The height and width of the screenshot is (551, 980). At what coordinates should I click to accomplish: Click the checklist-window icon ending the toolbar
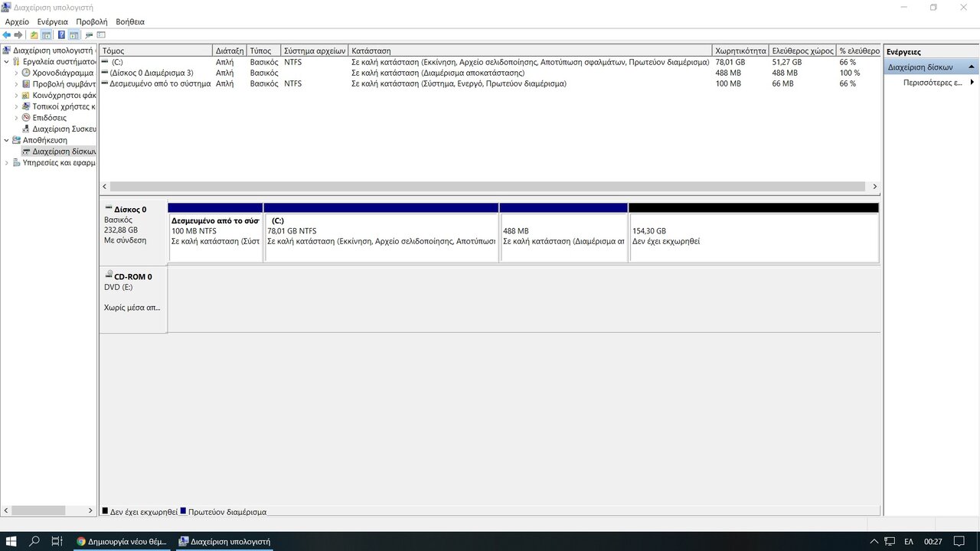(101, 35)
